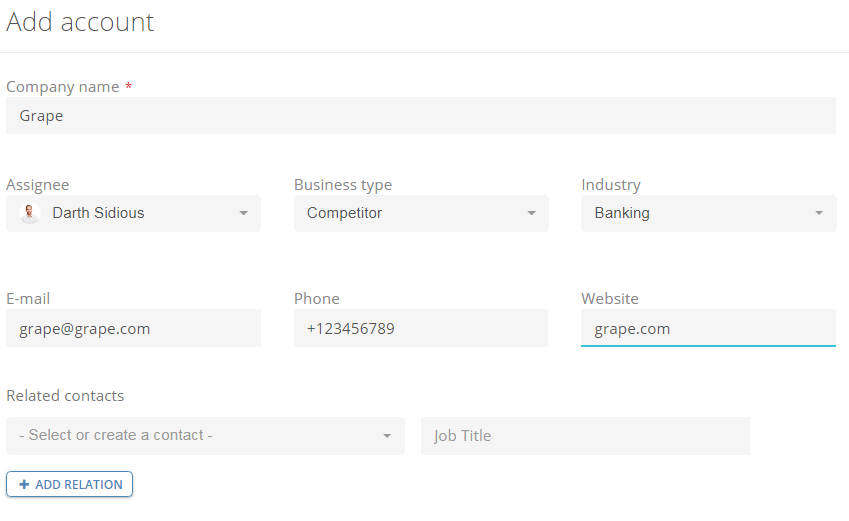
Task: Expand the Business type dropdown arrow
Action: point(532,213)
